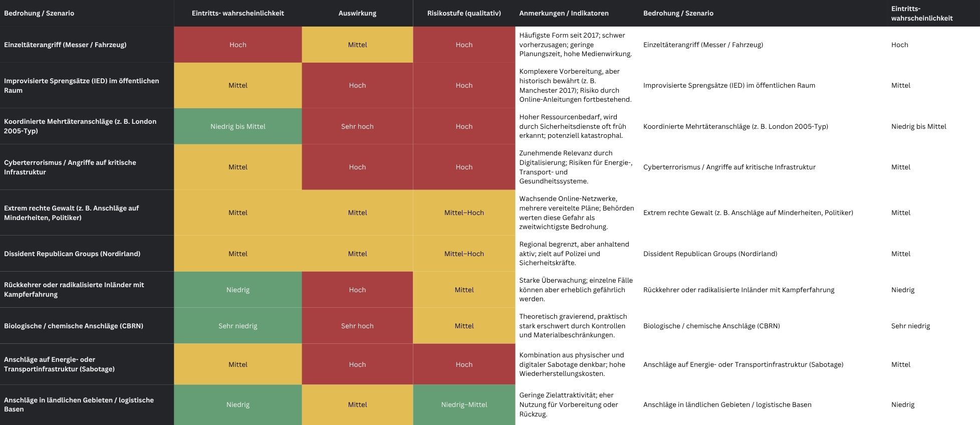
Task: Select yellow "Mittel" impact cell for ländlichen Gebieten
Action: click(357, 404)
